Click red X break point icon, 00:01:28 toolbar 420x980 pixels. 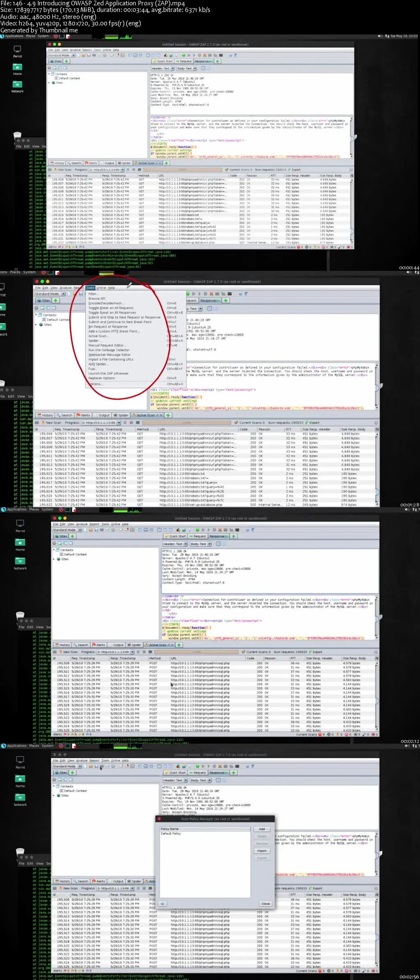[212, 294]
